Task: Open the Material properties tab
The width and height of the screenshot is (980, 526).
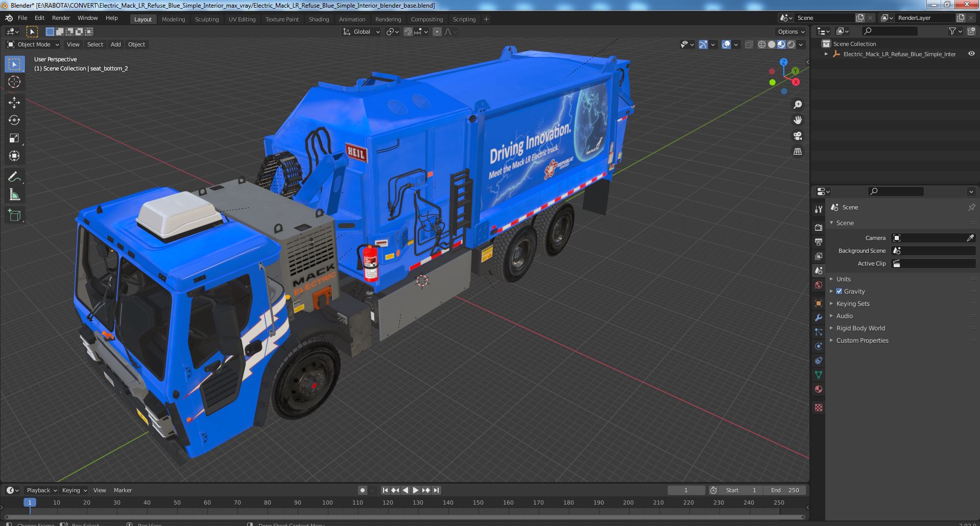Action: click(819, 389)
